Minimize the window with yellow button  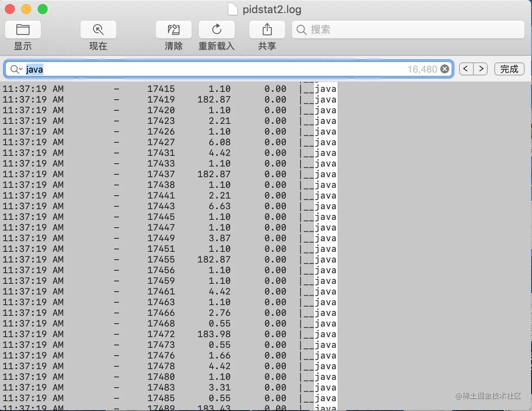[26, 9]
